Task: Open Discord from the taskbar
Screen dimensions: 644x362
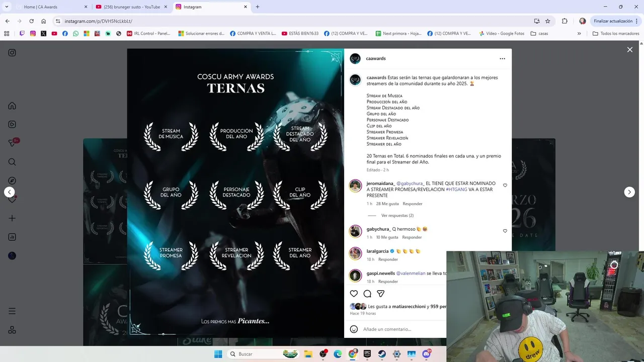Action: (427, 354)
